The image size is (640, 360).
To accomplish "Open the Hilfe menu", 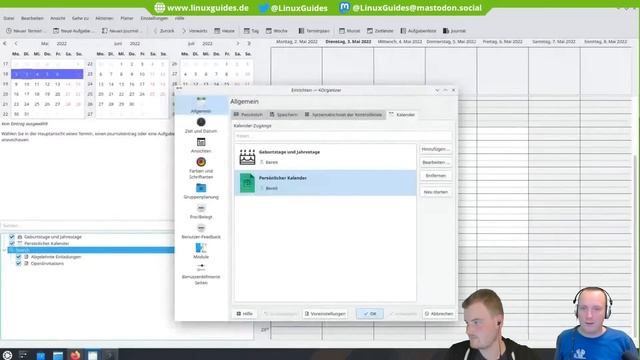I will 180,18.
